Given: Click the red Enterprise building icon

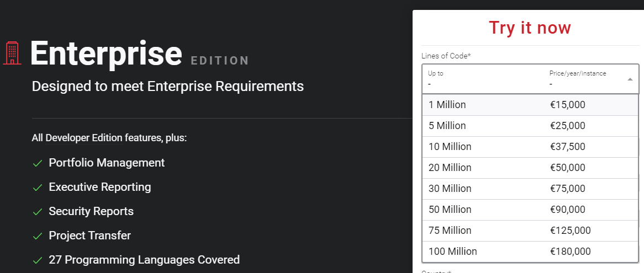Looking at the screenshot, I should 12,53.
